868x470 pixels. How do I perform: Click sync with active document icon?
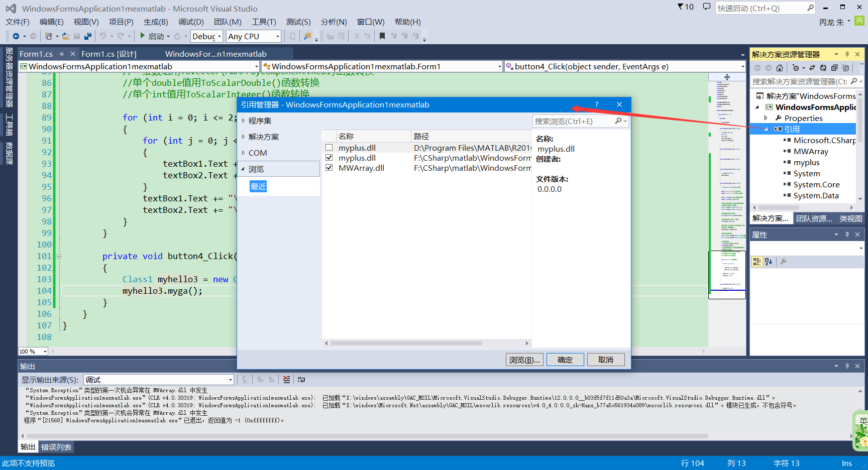[x=812, y=68]
